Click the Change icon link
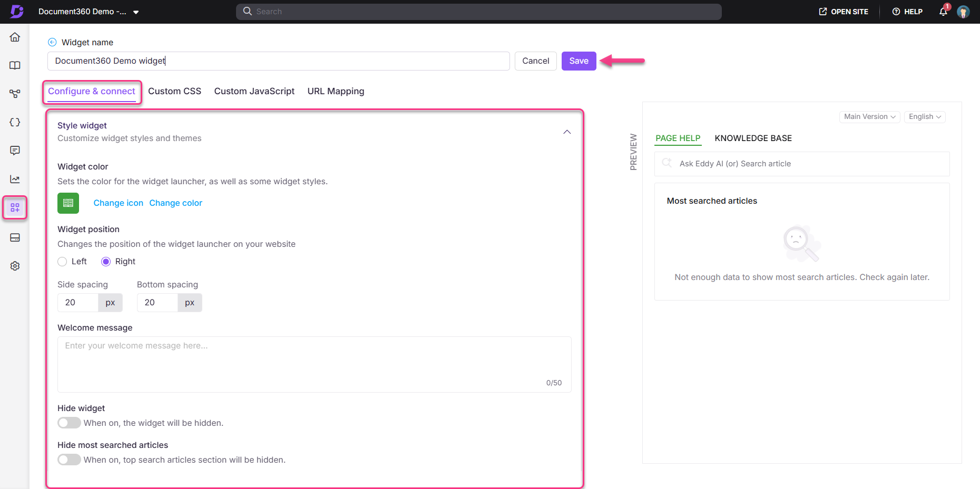980x489 pixels. pyautogui.click(x=118, y=203)
